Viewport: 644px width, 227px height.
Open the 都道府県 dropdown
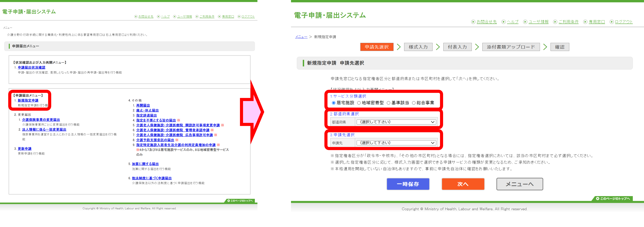[396, 122]
